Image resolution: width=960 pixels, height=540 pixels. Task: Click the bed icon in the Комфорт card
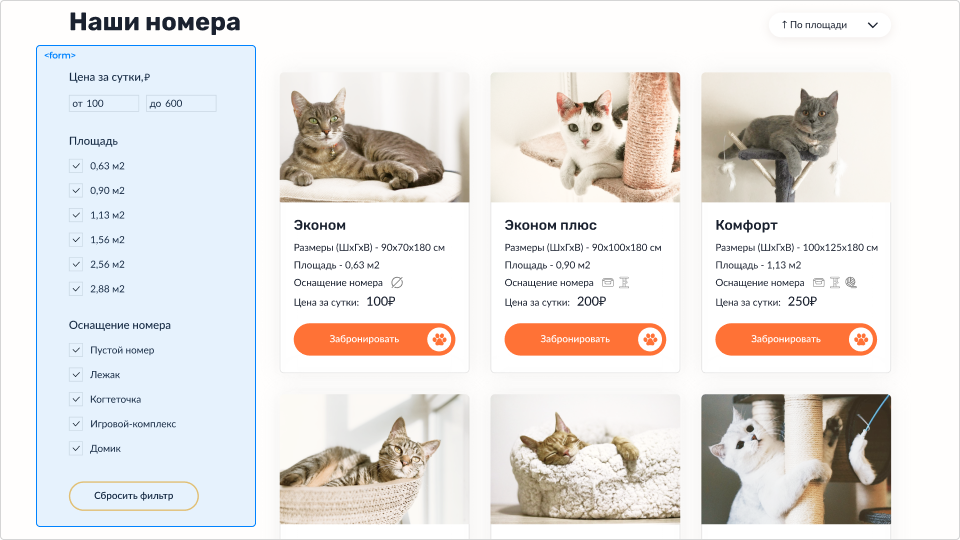(819, 283)
